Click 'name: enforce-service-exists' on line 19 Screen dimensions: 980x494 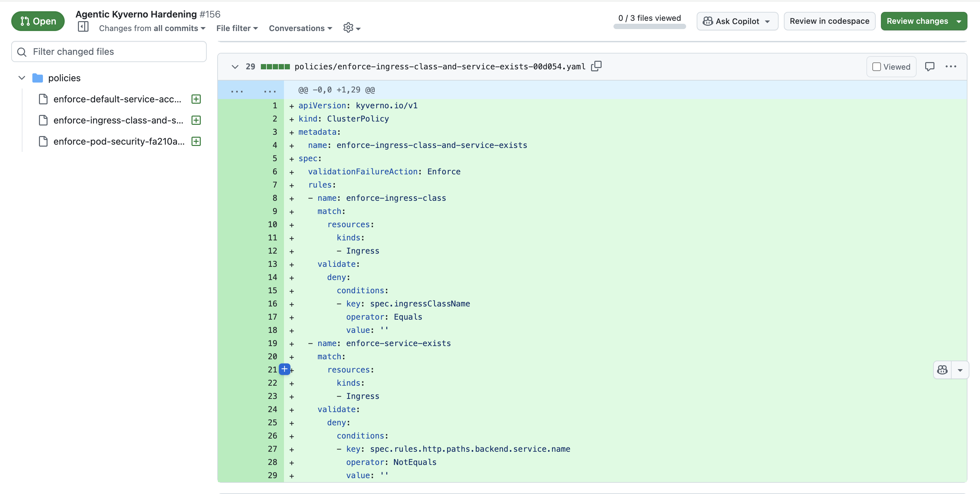[x=384, y=343]
